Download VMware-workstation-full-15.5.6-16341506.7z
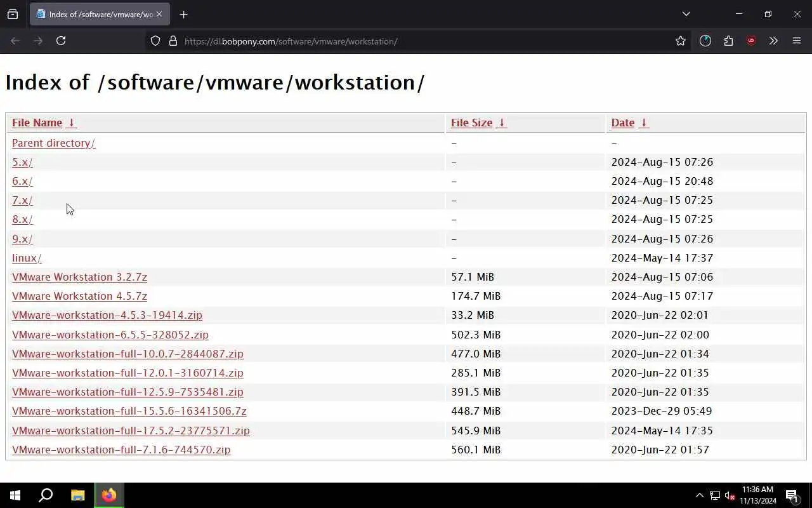812x508 pixels. coord(129,411)
